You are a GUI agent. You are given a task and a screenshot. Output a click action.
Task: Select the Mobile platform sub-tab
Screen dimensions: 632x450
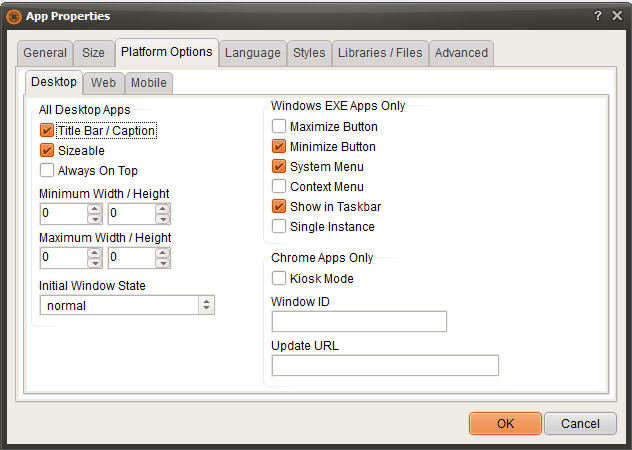tap(148, 83)
